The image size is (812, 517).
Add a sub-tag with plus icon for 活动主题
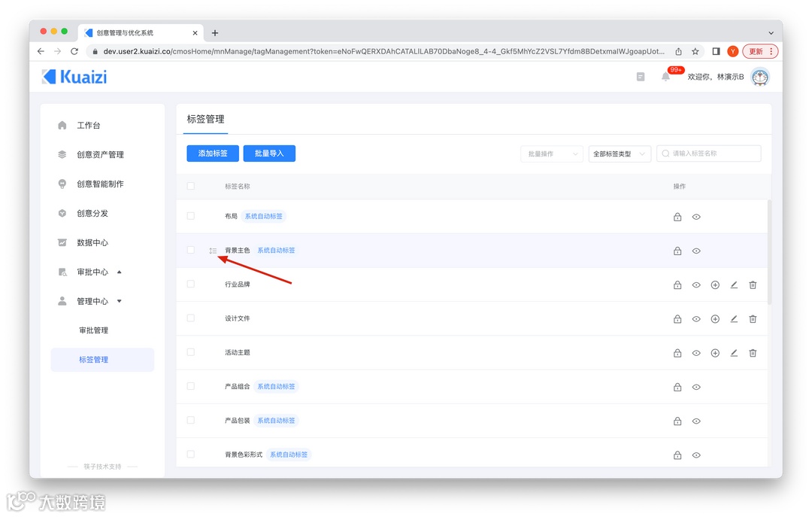click(715, 353)
